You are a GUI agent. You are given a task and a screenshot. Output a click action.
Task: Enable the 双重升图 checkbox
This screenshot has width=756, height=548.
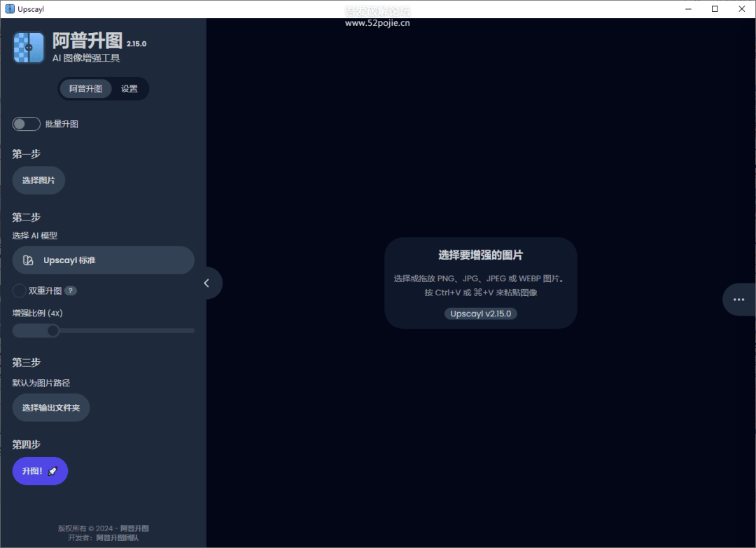[x=20, y=290]
